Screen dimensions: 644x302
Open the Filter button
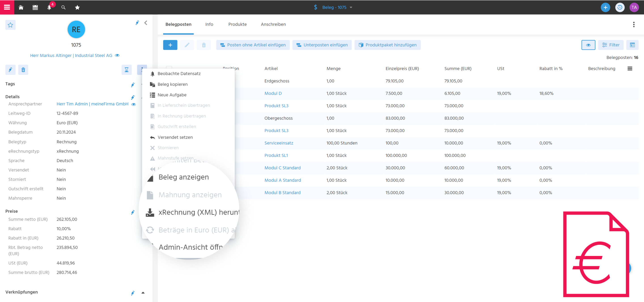(x=610, y=45)
